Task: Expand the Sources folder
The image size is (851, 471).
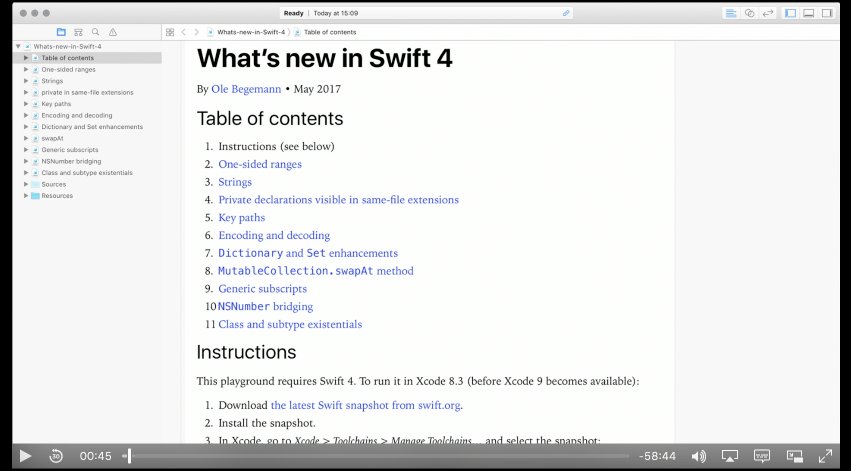Action: coord(26,184)
